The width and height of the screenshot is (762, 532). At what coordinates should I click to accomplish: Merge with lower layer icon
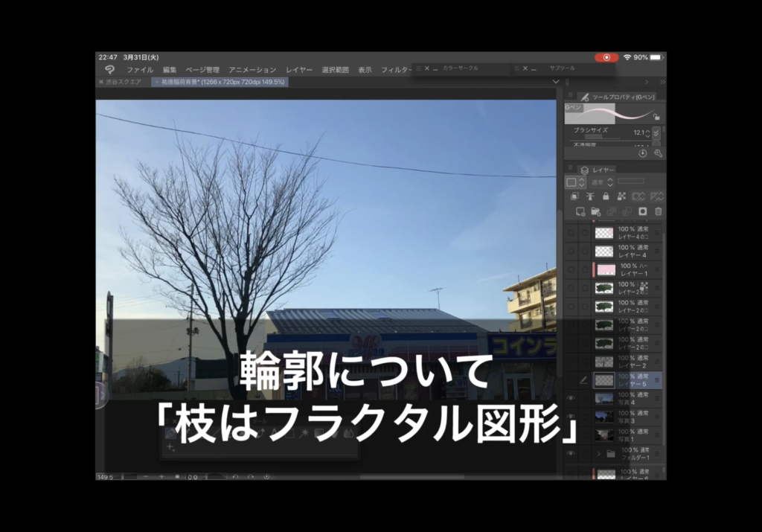[x=627, y=211]
